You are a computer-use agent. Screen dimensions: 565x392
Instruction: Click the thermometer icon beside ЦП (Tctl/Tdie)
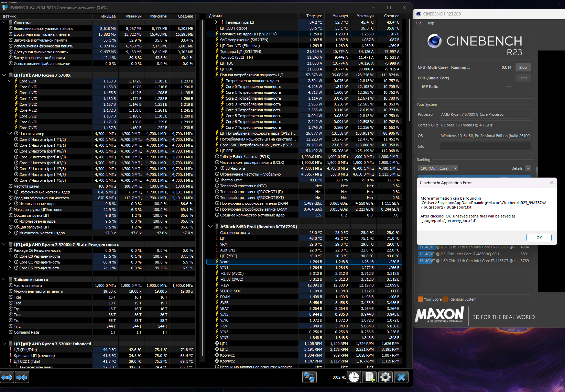[11, 350]
